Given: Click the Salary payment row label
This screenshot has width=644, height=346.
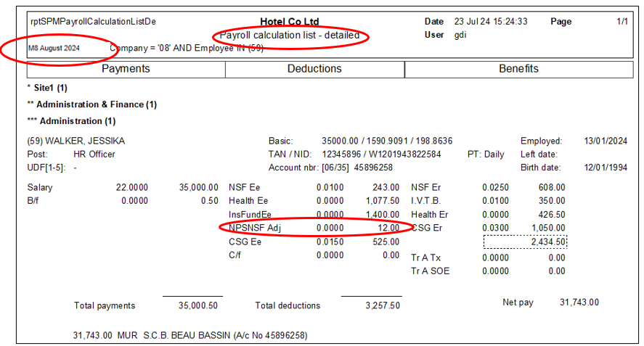Looking at the screenshot, I should [40, 187].
